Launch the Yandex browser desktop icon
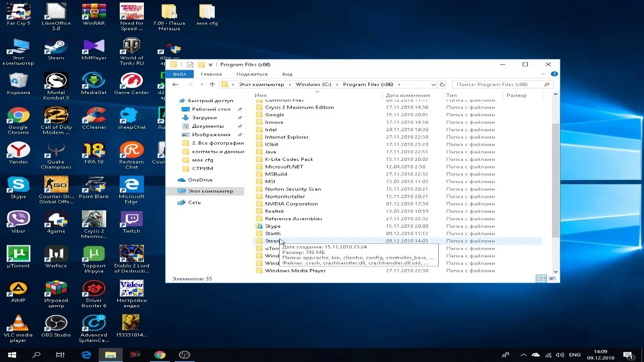Screen dimensions: 644x362 [x=18, y=153]
